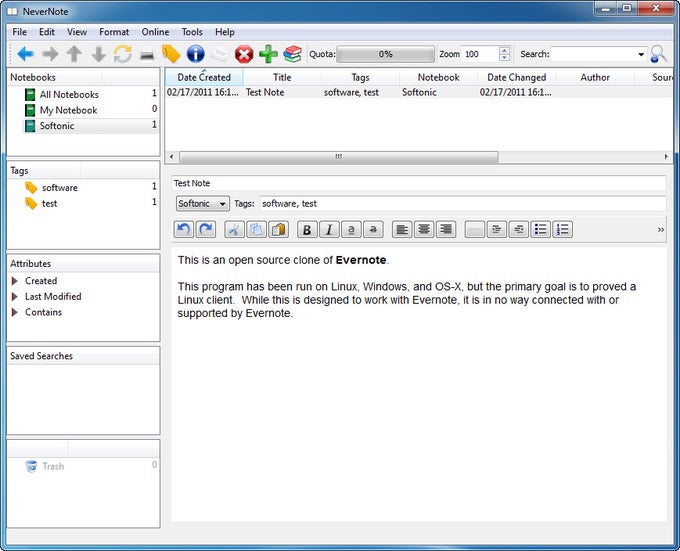This screenshot has width=680, height=551.
Task: Click the increase indent icon
Action: (497, 229)
